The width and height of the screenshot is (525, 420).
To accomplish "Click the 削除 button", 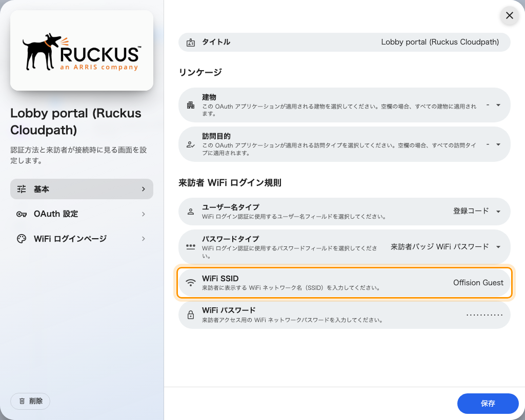I will [30, 401].
